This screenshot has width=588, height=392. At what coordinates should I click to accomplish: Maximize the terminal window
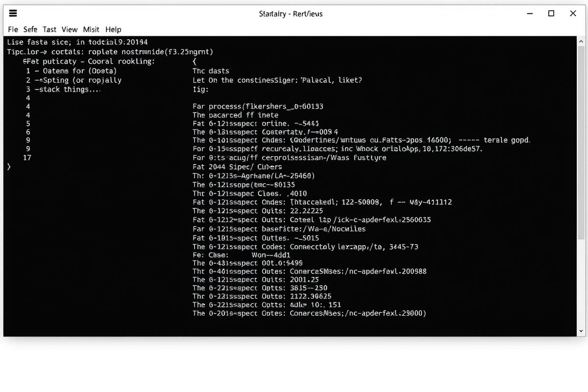click(551, 14)
